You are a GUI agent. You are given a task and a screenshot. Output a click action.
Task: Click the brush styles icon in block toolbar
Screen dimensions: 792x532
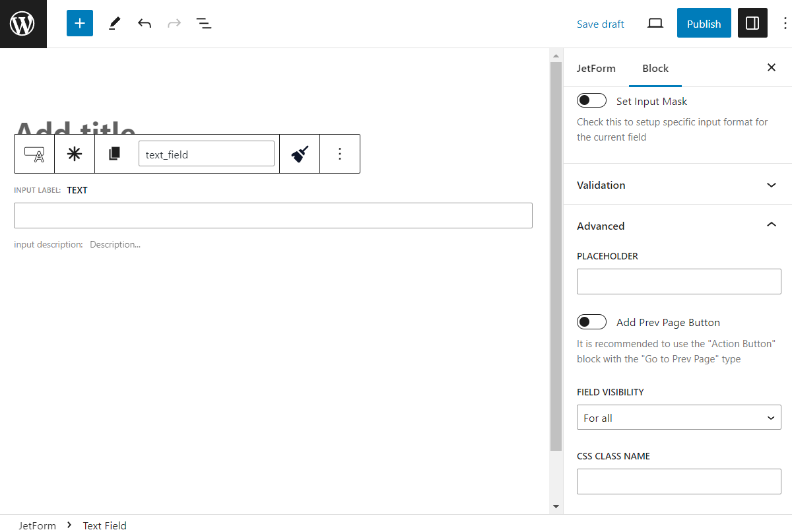pos(299,153)
